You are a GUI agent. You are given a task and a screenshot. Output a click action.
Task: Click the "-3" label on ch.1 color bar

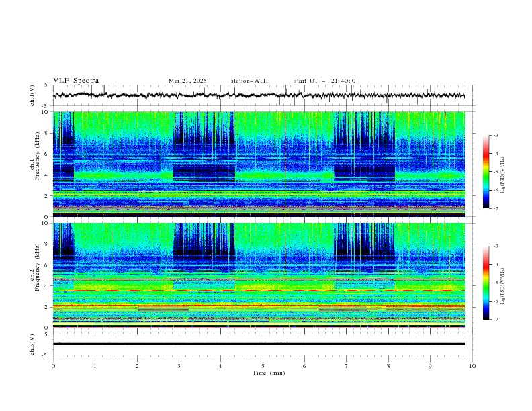click(495, 135)
